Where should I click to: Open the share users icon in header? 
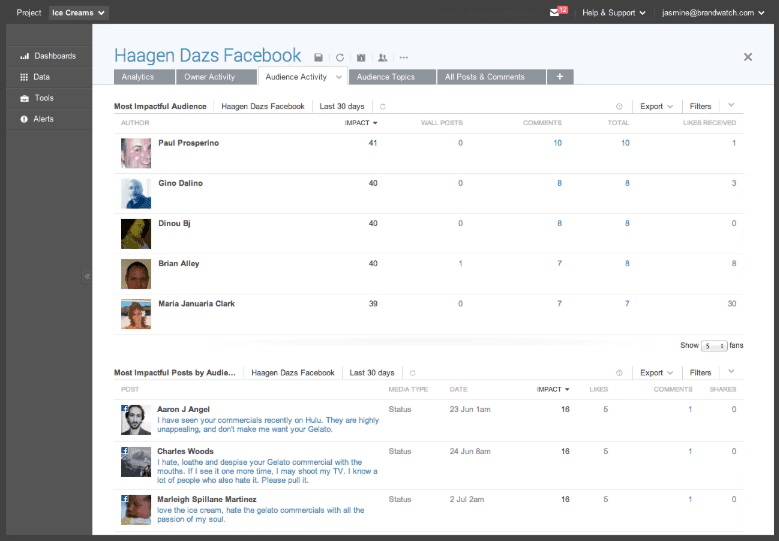click(382, 58)
